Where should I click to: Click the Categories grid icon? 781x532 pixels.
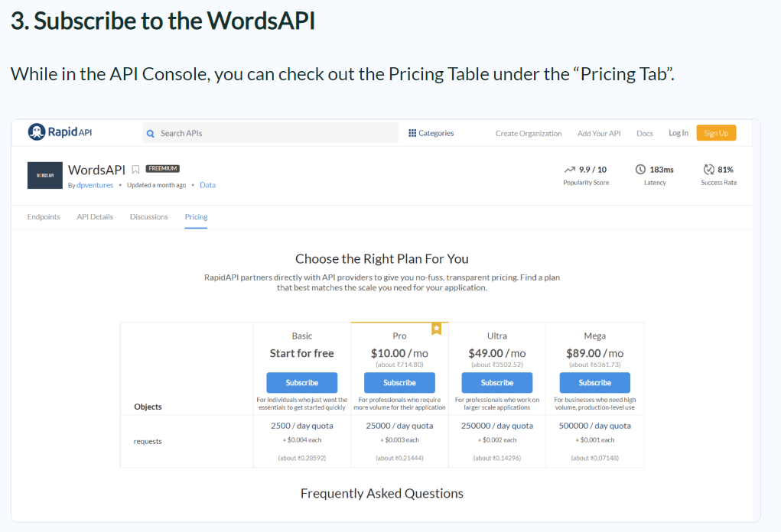pyautogui.click(x=412, y=133)
